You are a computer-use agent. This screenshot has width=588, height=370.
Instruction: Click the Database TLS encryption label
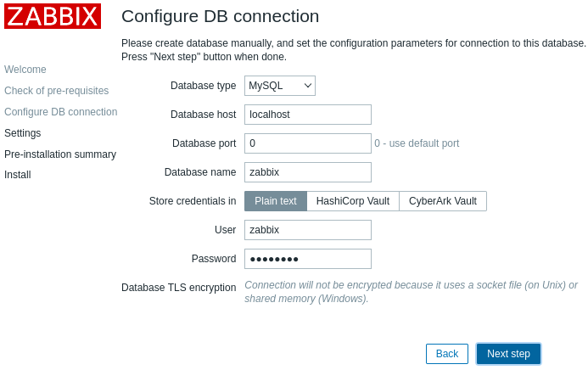coord(178,288)
